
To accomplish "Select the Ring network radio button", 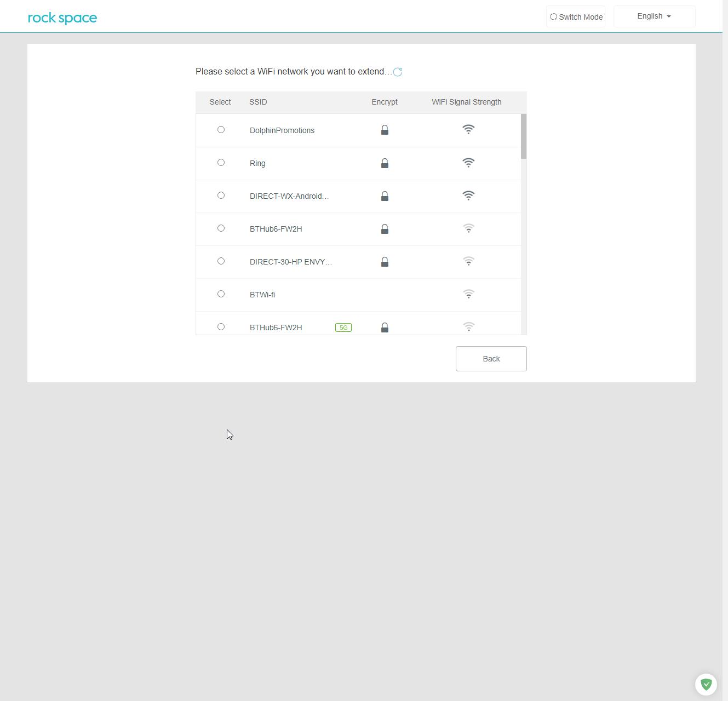I will pos(221,163).
